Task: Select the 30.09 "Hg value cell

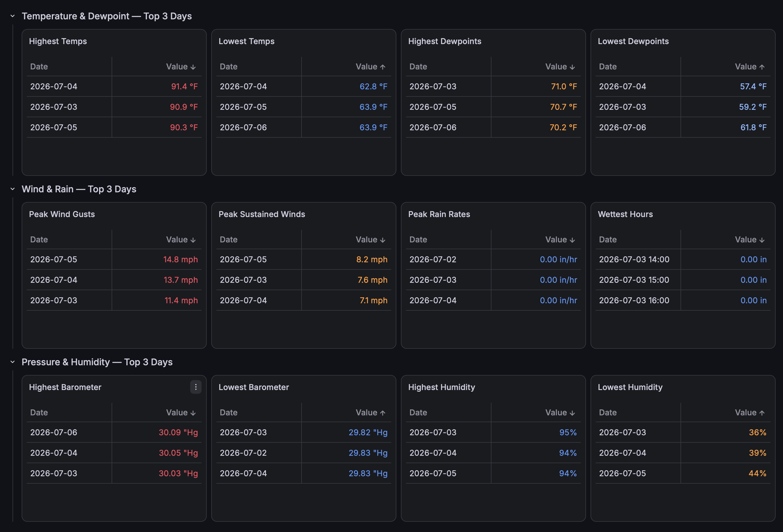Action: 157,432
